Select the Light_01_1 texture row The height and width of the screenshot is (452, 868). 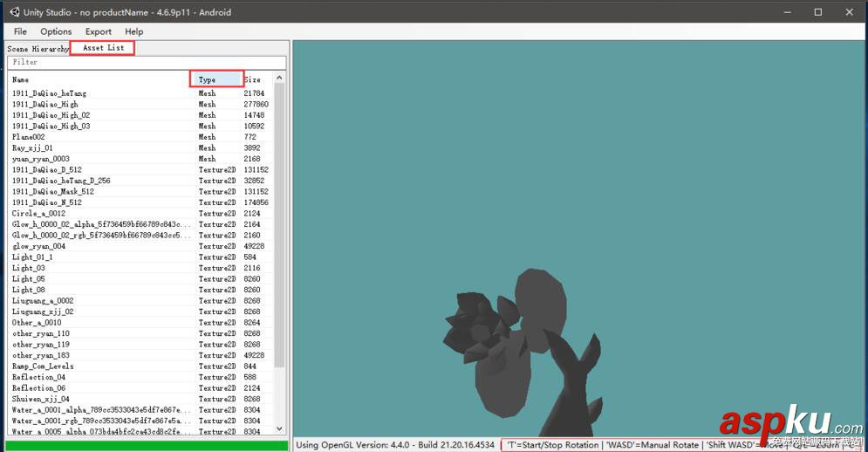(141, 257)
